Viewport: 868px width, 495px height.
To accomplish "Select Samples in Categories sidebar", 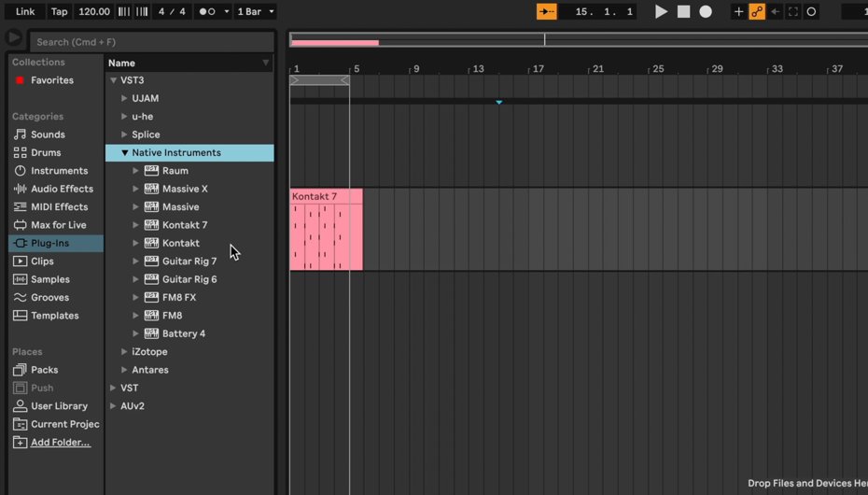I will click(x=49, y=279).
